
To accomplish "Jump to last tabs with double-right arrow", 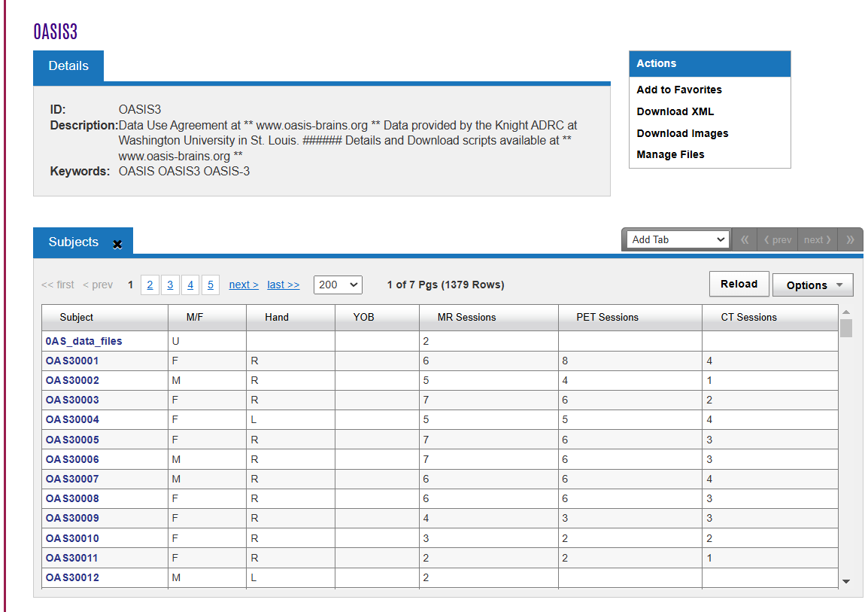I will 850,240.
